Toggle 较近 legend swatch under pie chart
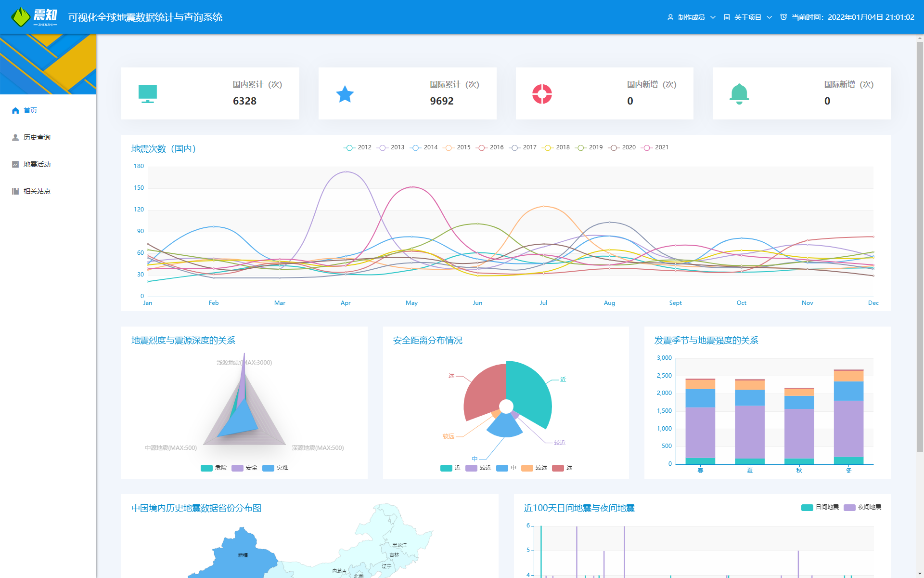The width and height of the screenshot is (924, 578). click(471, 468)
